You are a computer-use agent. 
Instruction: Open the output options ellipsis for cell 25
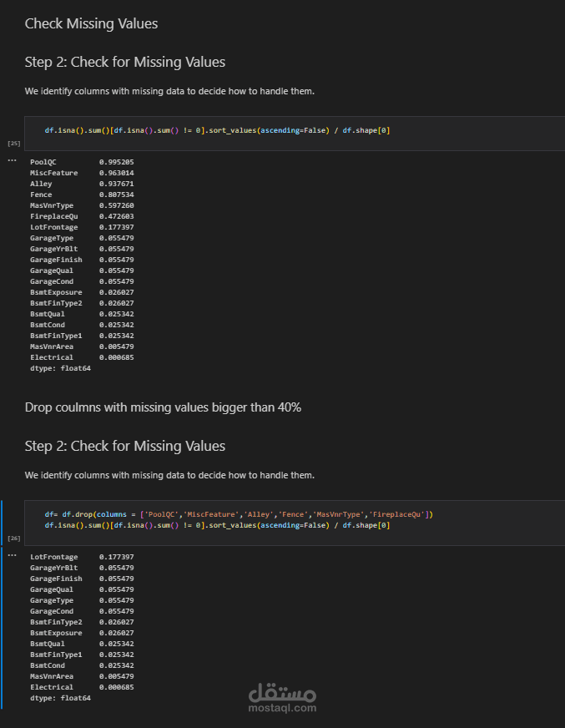[x=12, y=160]
